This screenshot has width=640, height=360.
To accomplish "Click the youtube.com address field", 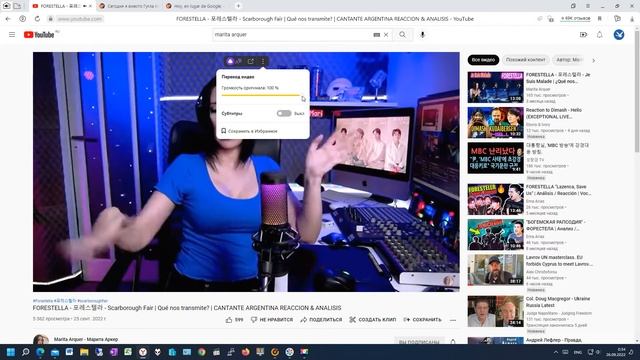I will (80, 19).
